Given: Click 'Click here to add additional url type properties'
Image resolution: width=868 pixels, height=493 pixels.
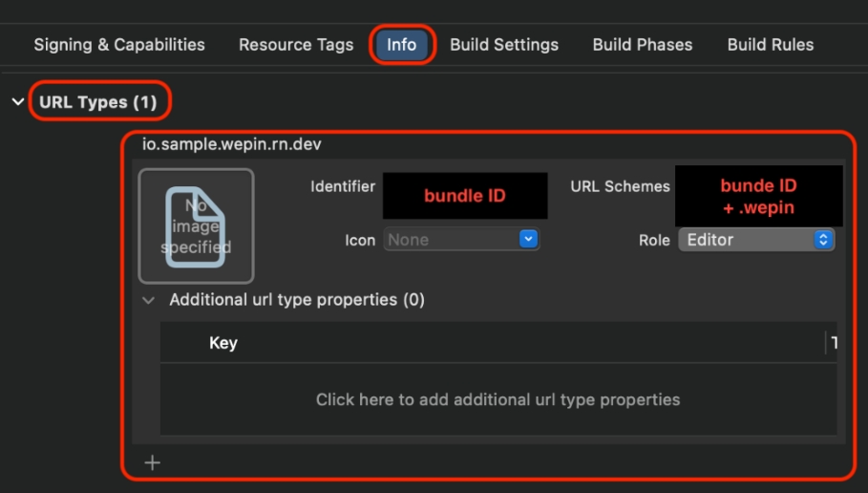Looking at the screenshot, I should coord(498,399).
